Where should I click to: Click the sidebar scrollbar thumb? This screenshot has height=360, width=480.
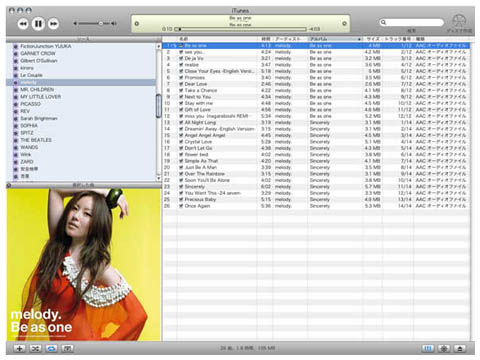pyautogui.click(x=159, y=106)
